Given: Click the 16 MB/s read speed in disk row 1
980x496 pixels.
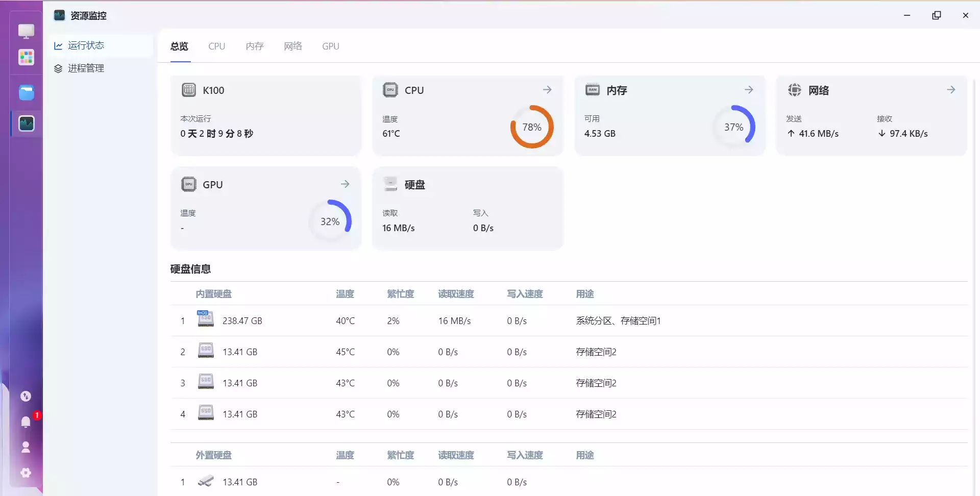Looking at the screenshot, I should tap(454, 321).
